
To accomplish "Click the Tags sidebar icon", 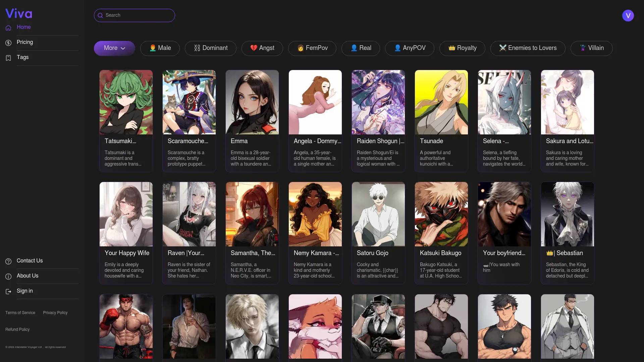I will [x=8, y=58].
